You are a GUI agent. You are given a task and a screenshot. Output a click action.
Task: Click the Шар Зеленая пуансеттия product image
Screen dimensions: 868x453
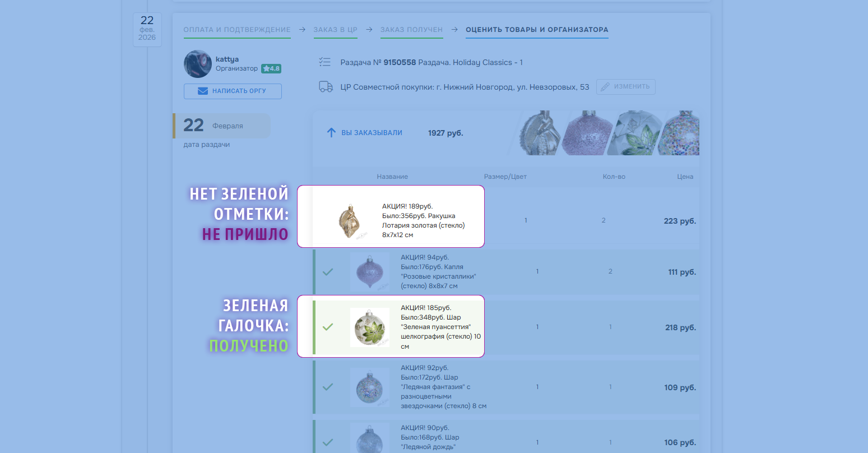click(369, 327)
